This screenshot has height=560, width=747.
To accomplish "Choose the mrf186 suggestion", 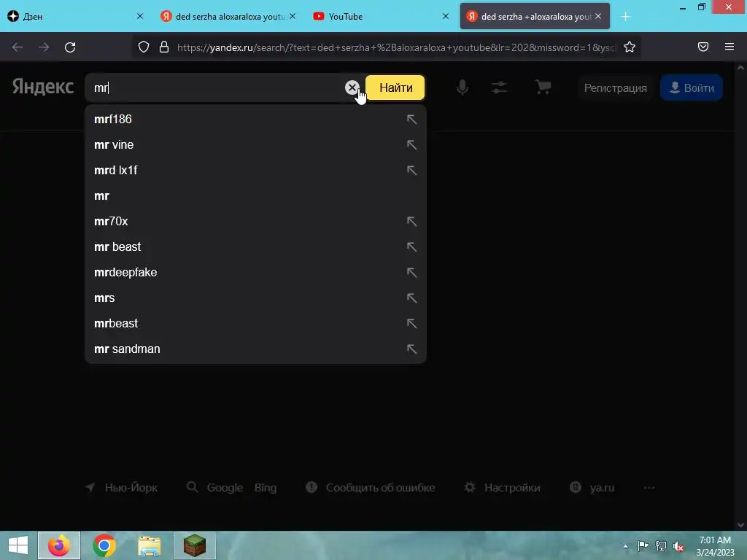I will coord(255,119).
